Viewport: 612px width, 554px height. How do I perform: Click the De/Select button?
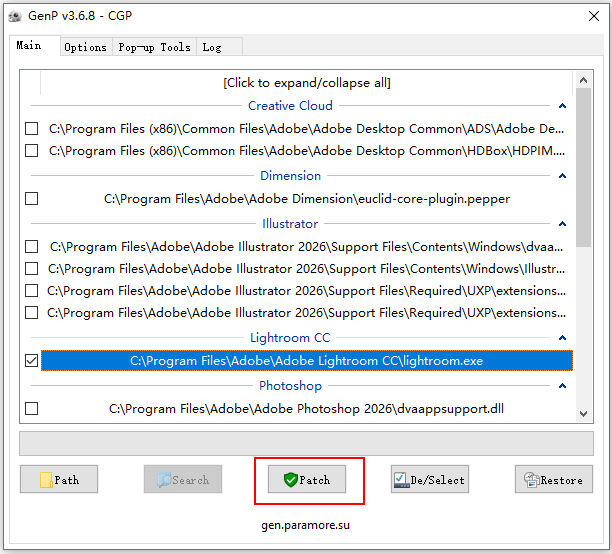pyautogui.click(x=430, y=479)
